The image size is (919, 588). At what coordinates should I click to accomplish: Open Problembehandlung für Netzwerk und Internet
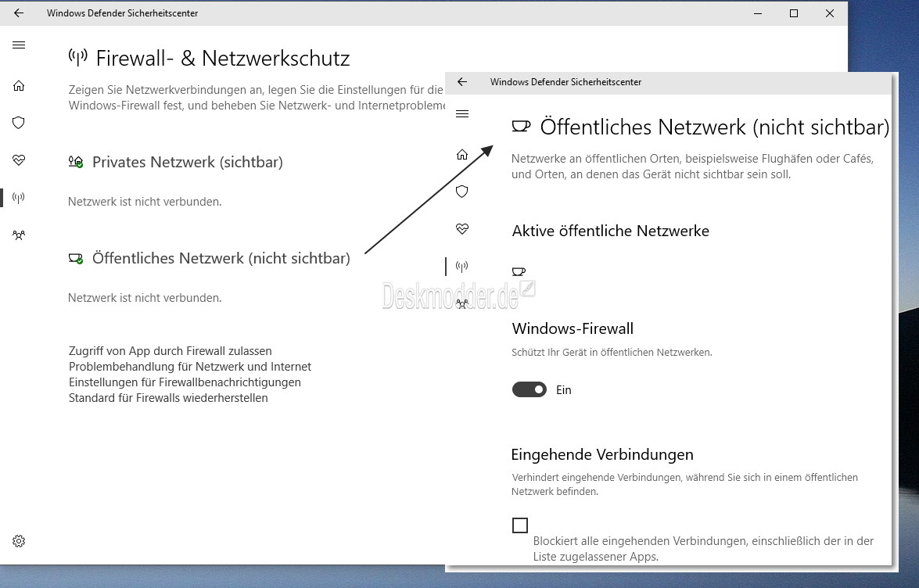[x=190, y=367]
